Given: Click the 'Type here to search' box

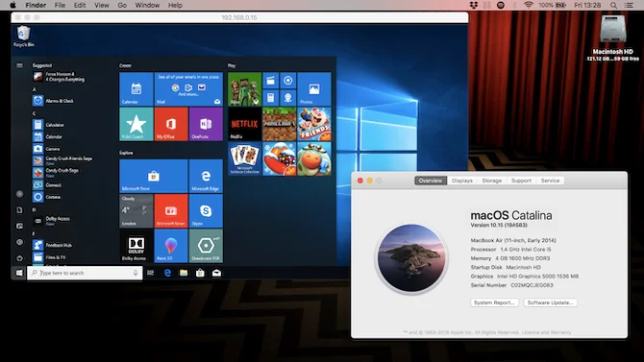Looking at the screenshot, I should point(85,273).
